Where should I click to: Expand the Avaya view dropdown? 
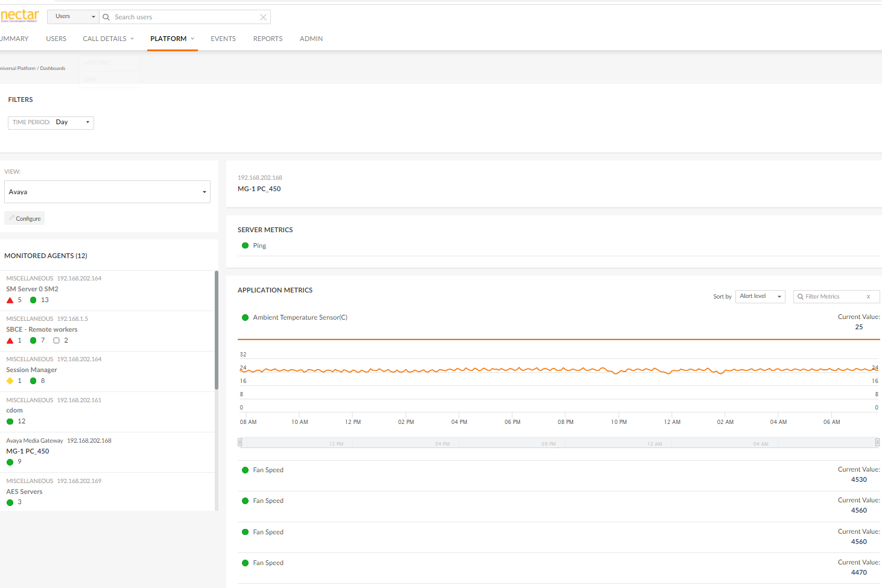[107, 192]
